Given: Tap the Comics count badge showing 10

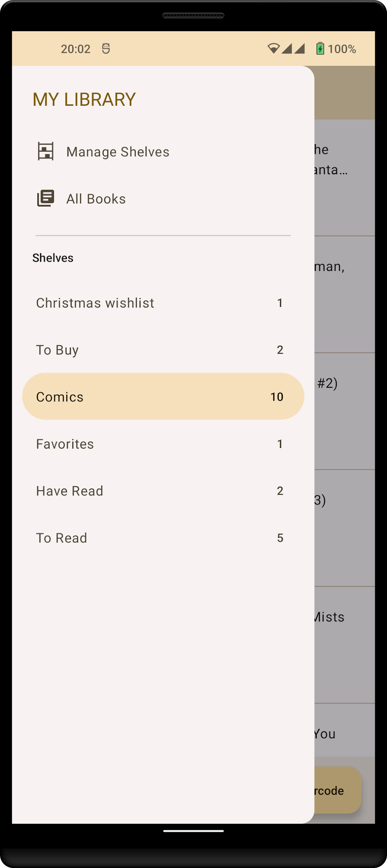Looking at the screenshot, I should pos(277,397).
